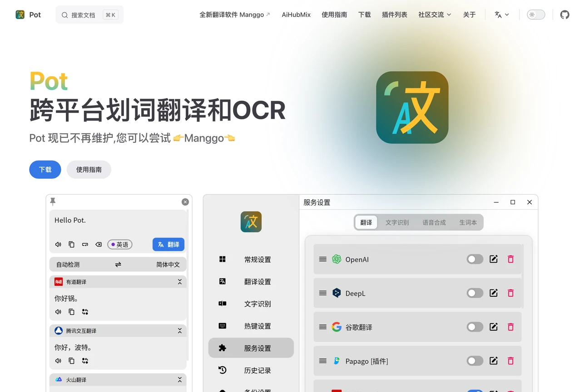Toggle the light/dark theme switch
The image size is (584, 392).
click(536, 15)
